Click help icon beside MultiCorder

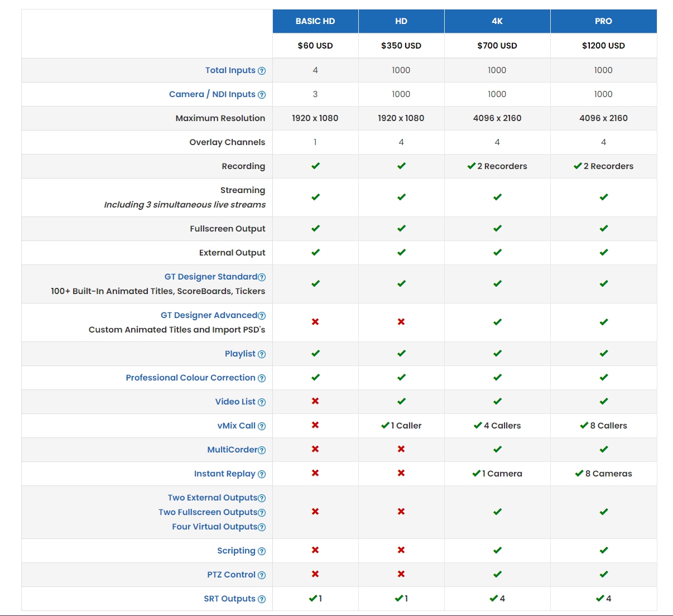[262, 450]
